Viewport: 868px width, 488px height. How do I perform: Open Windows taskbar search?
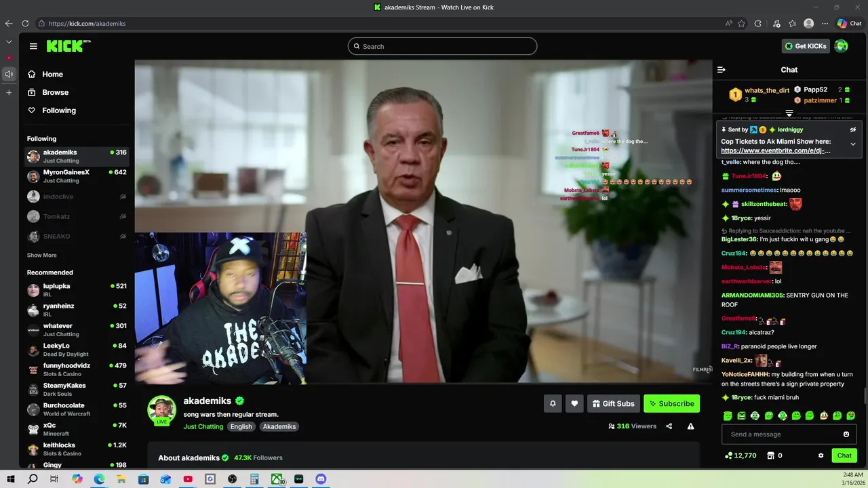pos(33,479)
